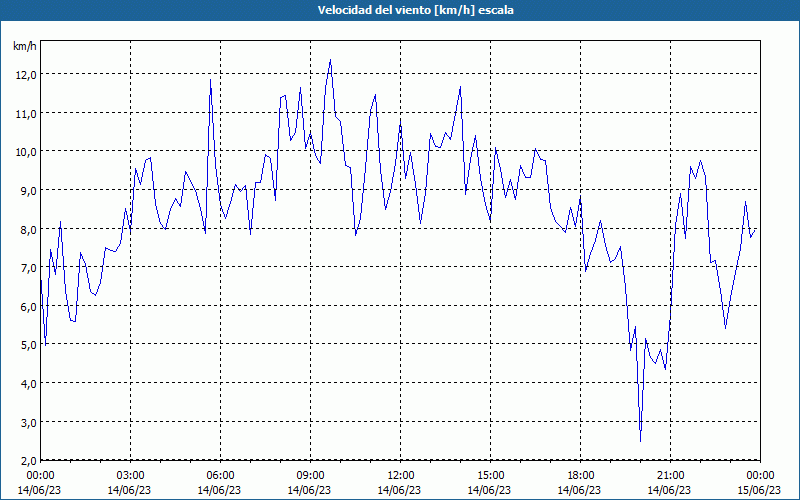Click the 8,0 y-axis tick label
800x500 pixels.
29,230
